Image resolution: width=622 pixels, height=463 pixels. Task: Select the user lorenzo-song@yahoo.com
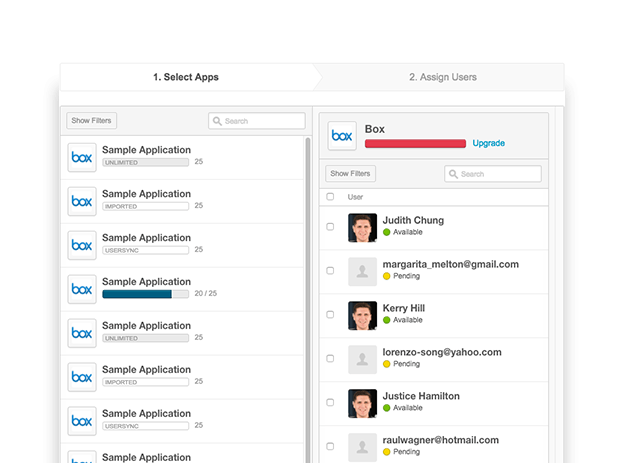(442, 352)
